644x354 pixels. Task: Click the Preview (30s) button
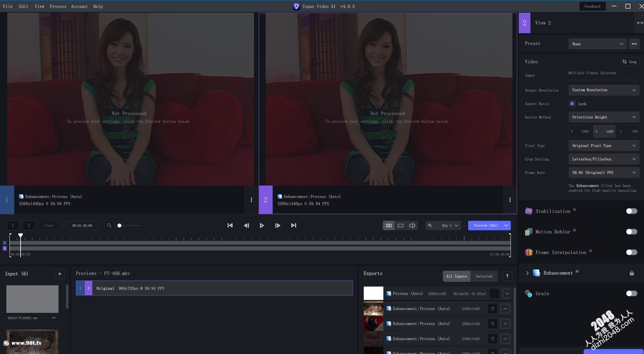tap(485, 225)
